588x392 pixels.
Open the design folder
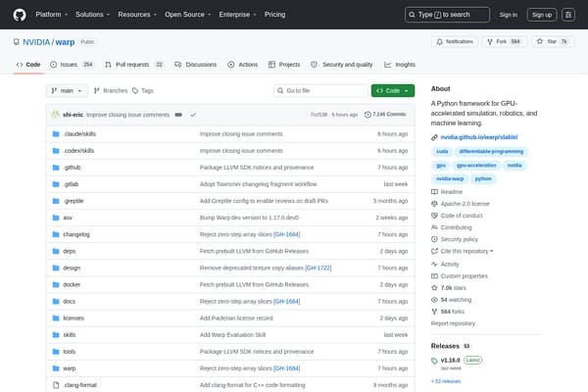click(x=72, y=268)
